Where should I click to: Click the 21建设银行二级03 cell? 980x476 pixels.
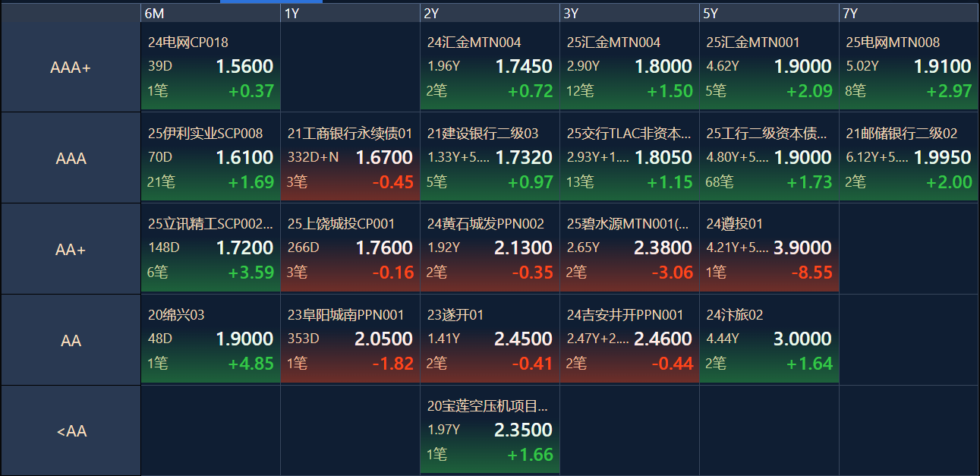click(490, 157)
